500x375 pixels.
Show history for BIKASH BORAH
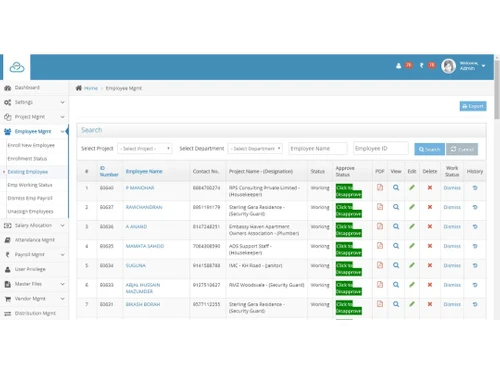coord(475,304)
